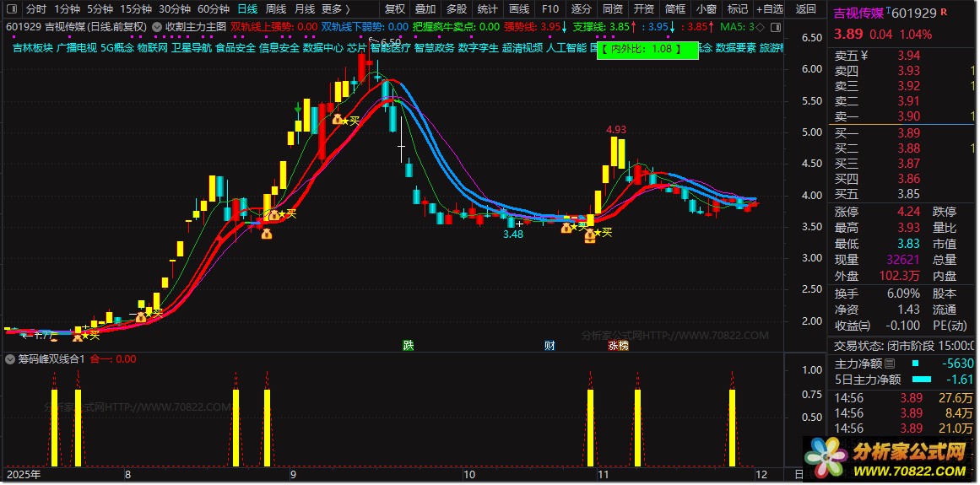Image resolution: width=980 pixels, height=485 pixels.
Task: Click the 叠加 overlay button
Action: (x=425, y=9)
